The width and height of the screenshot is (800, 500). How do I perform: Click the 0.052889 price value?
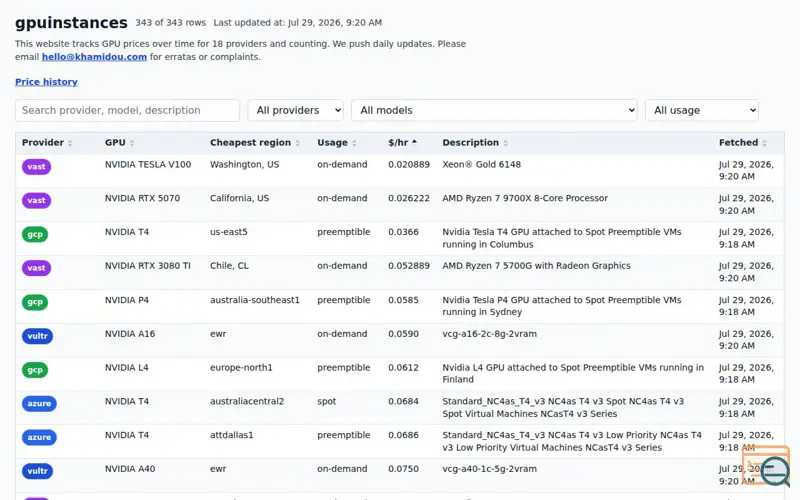(409, 265)
